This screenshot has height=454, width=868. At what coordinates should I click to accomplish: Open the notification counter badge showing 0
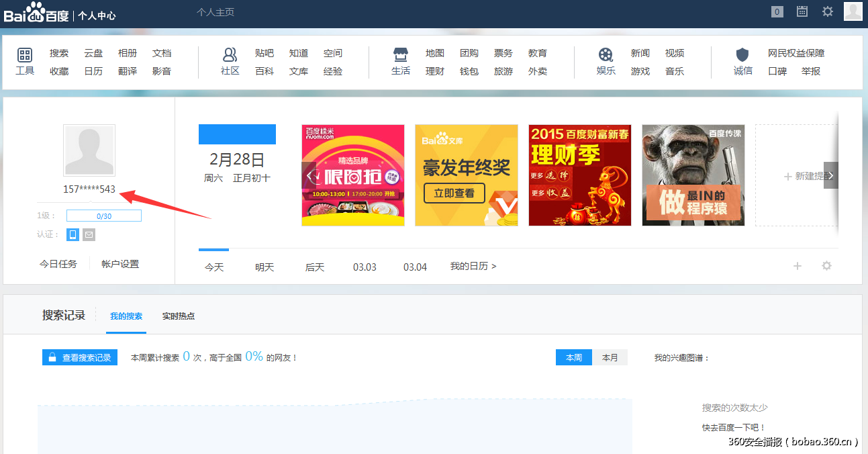pos(777,11)
